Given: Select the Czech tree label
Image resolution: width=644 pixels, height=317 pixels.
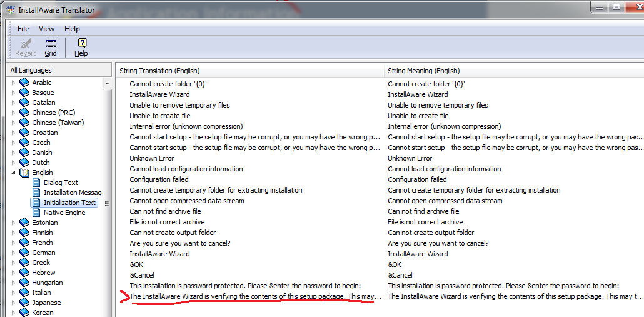Looking at the screenshot, I should pos(41,143).
